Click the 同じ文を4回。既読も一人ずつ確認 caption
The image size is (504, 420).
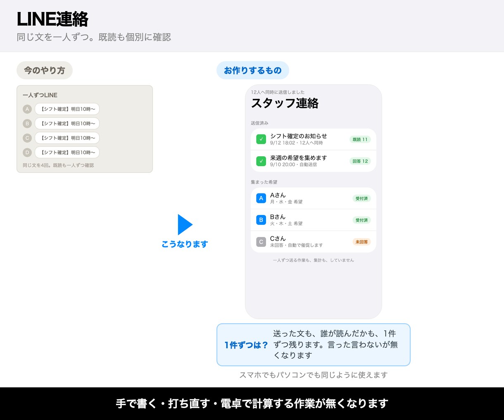click(x=58, y=165)
